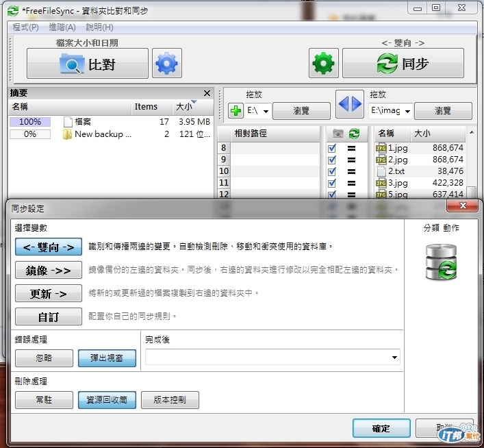This screenshot has height=448, width=484.
Task: Set error handling to 忽略
Action: tap(44, 358)
